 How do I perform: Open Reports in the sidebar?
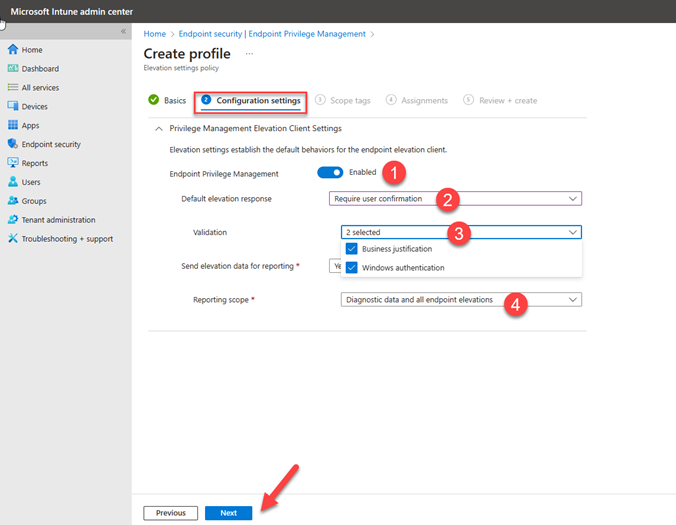(34, 163)
